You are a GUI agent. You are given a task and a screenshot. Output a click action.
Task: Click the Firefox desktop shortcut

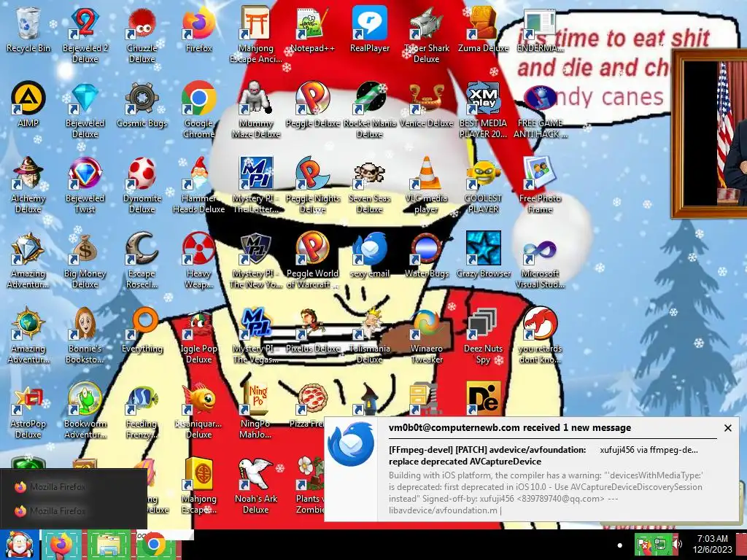pyautogui.click(x=198, y=29)
